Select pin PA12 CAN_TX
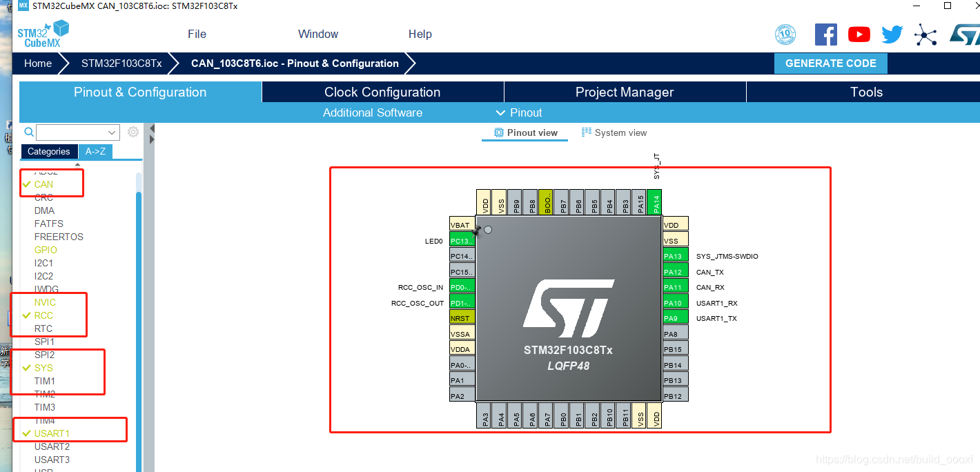The height and width of the screenshot is (472, 980). pyautogui.click(x=676, y=272)
